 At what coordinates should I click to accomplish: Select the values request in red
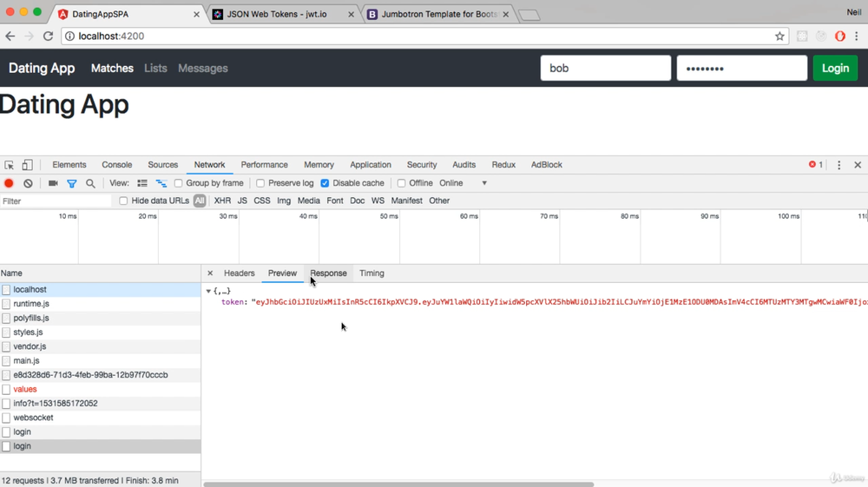pyautogui.click(x=100, y=389)
